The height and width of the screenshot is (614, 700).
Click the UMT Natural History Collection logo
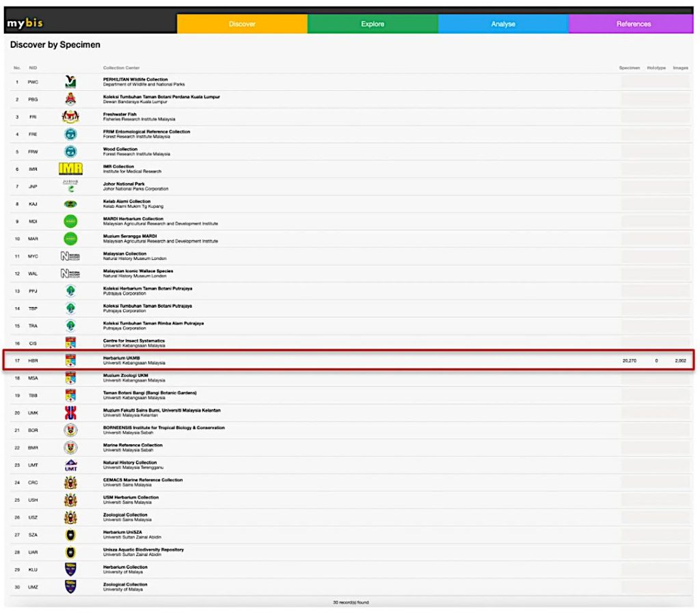tap(70, 466)
